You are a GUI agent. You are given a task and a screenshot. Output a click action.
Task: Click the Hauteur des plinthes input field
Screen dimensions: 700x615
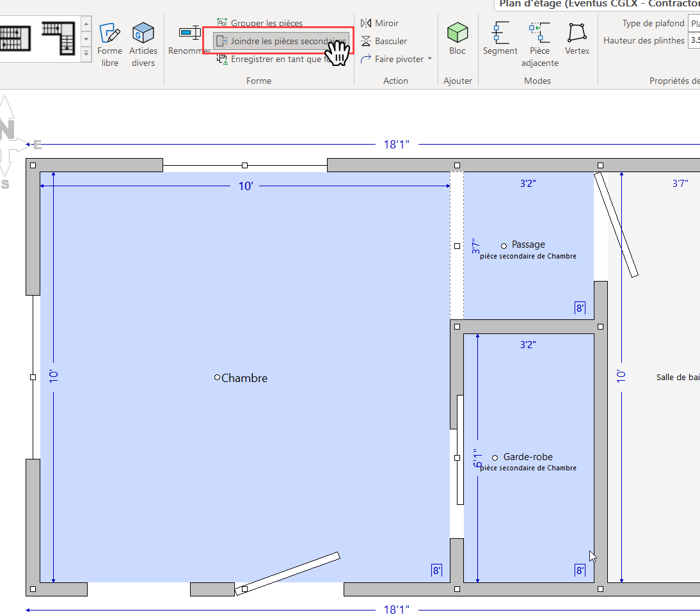(694, 41)
